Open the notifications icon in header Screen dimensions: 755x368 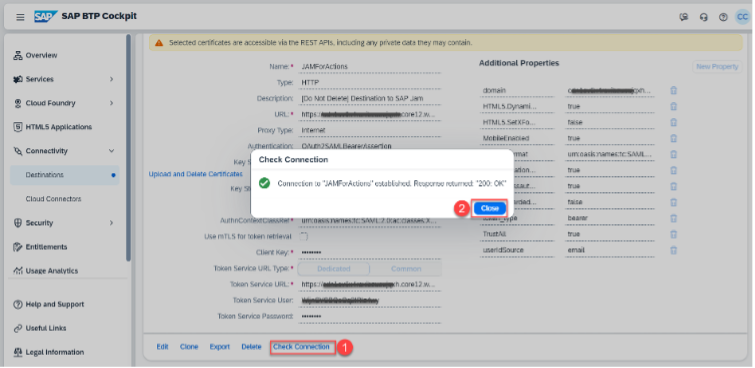684,17
